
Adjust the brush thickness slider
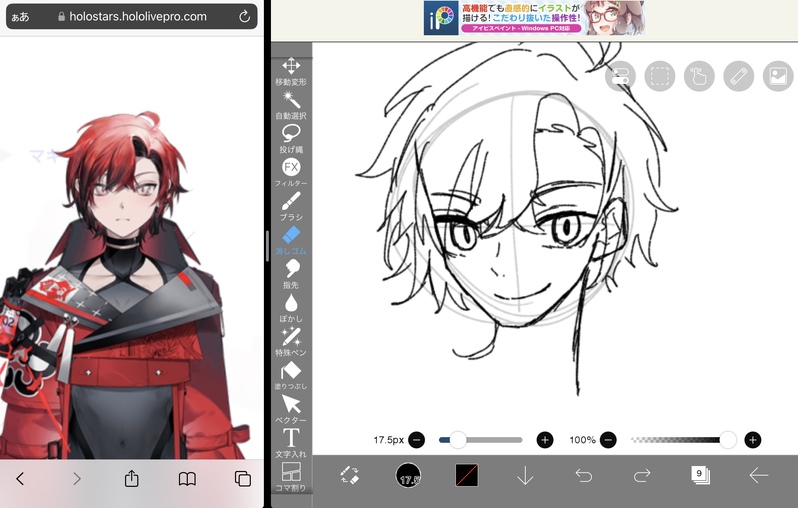coord(481,440)
